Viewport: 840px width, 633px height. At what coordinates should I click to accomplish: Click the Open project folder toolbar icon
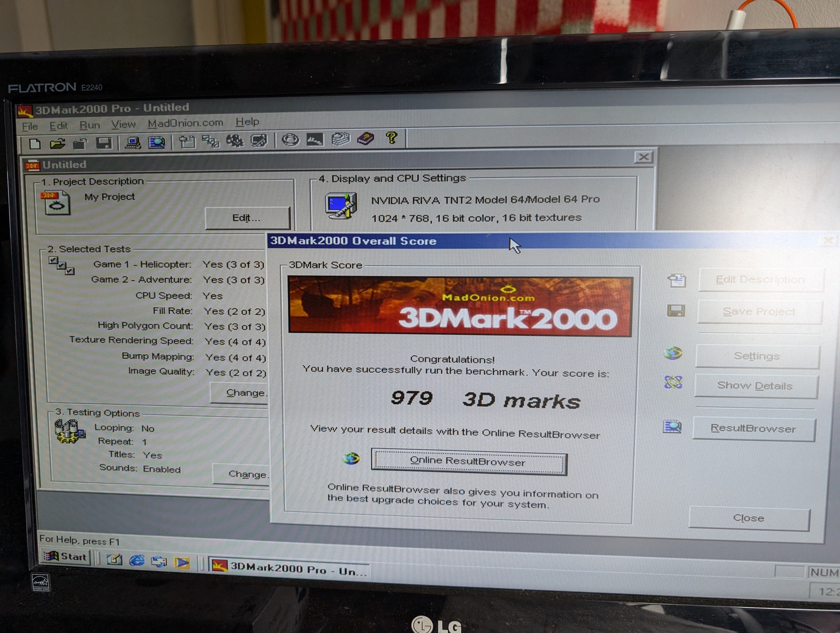point(57,144)
